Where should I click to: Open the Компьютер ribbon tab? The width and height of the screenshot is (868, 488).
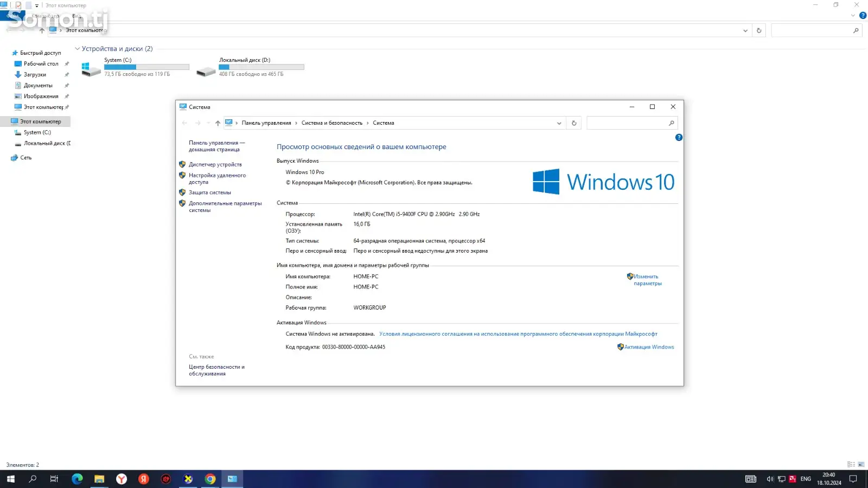[46, 16]
